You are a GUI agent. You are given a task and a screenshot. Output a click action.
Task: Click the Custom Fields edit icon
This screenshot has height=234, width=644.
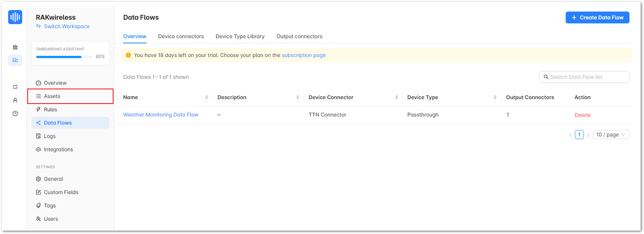click(x=38, y=192)
